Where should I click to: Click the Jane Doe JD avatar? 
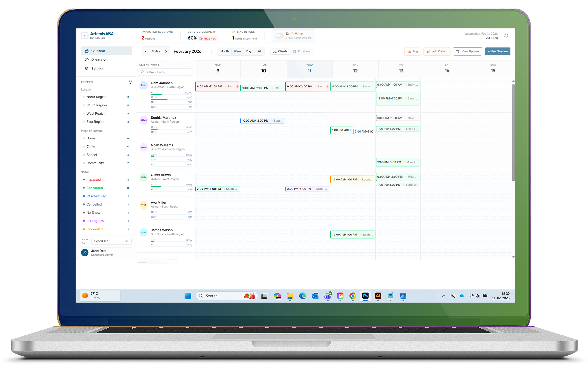coord(85,252)
